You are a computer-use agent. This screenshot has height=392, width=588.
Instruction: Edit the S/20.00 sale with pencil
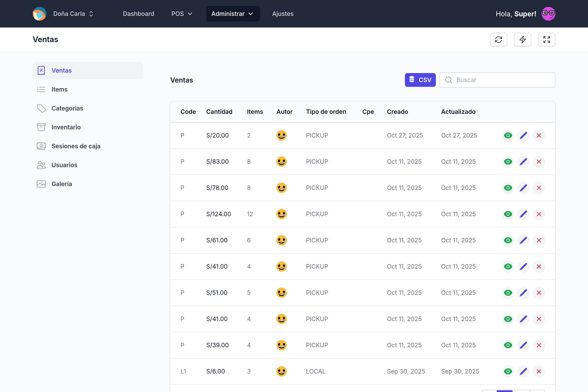point(524,135)
